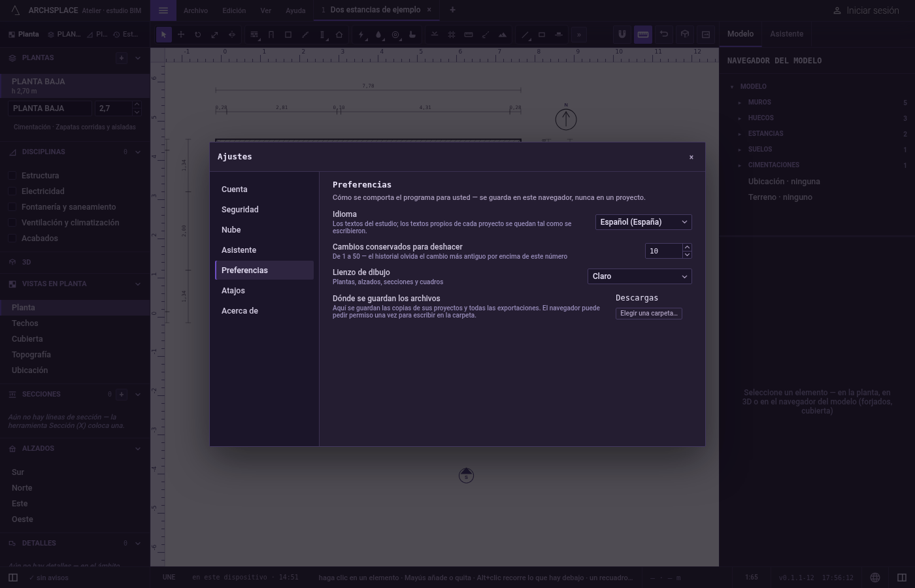Image resolution: width=915 pixels, height=588 pixels.
Task: Open the 3D cube view icon
Action: point(685,35)
